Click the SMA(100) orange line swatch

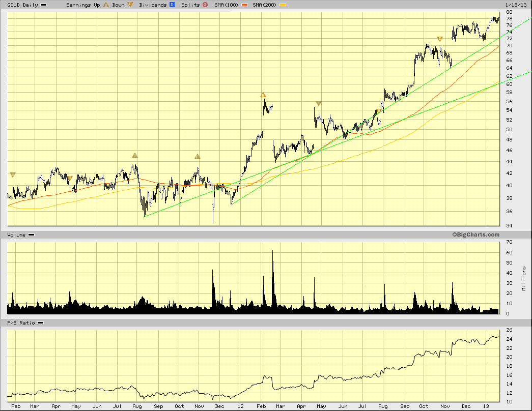(x=245, y=5)
